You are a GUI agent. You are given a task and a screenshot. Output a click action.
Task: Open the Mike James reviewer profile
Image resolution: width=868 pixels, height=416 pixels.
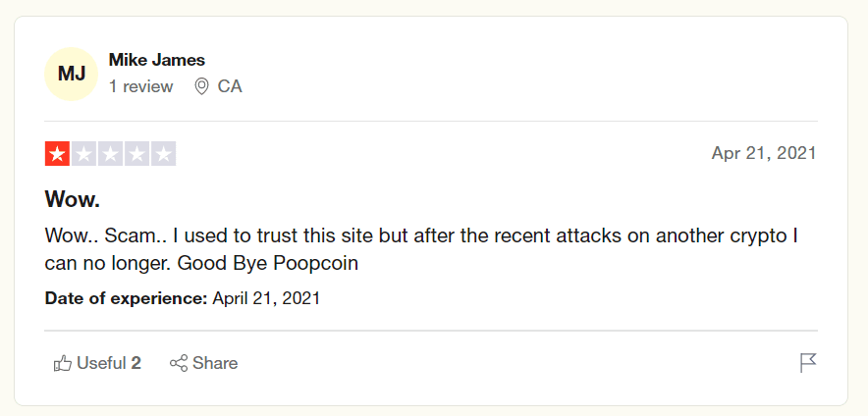tap(157, 60)
